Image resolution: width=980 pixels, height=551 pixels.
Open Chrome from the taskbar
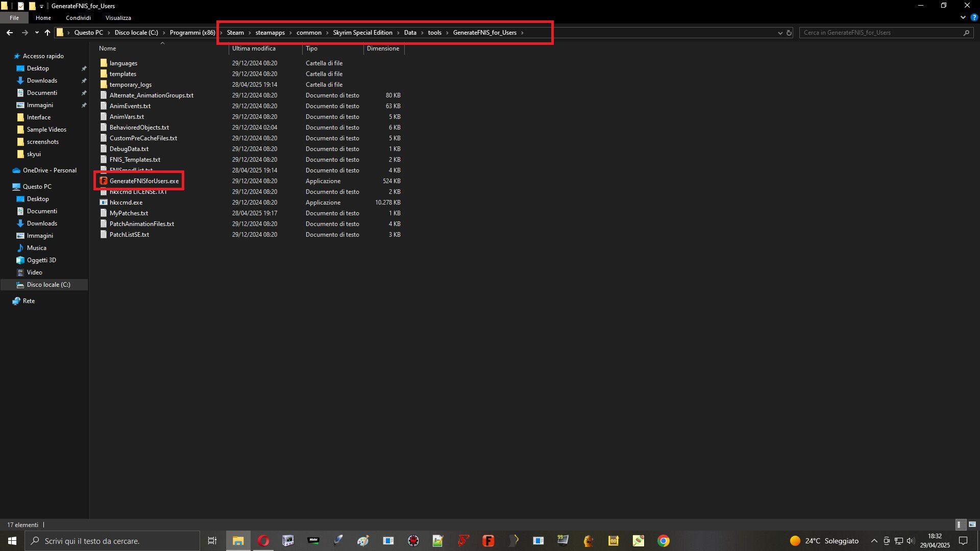click(663, 541)
